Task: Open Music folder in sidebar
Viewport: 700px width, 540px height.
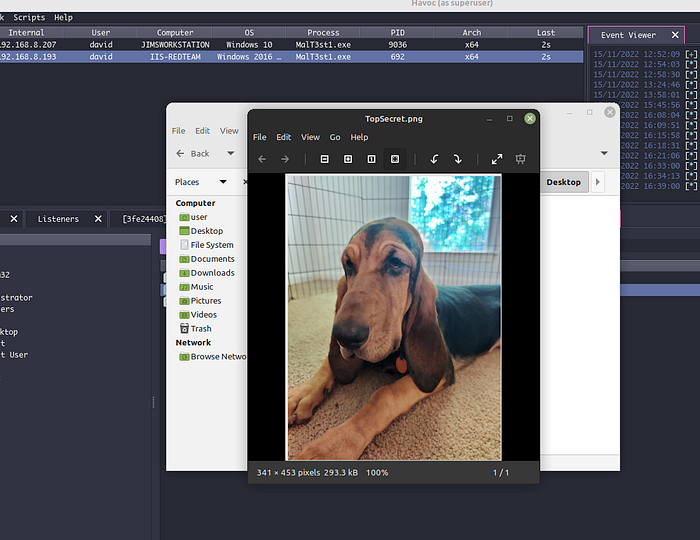Action: (196, 287)
